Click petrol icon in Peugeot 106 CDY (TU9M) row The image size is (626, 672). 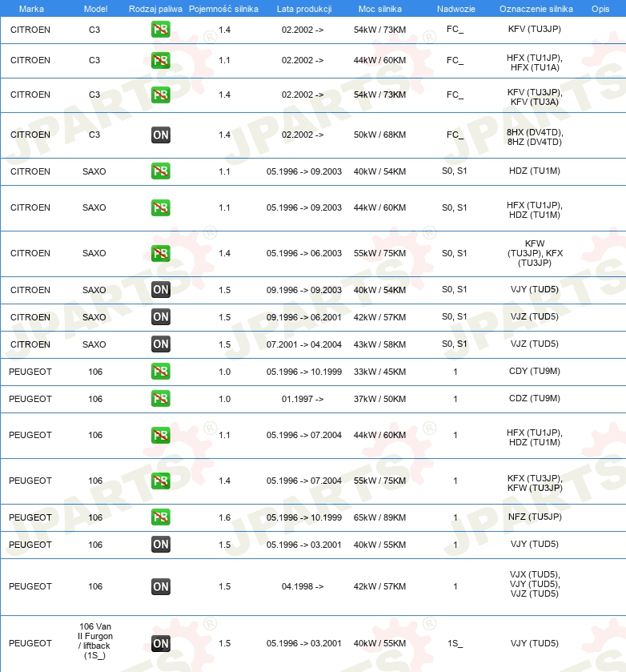pos(161,371)
